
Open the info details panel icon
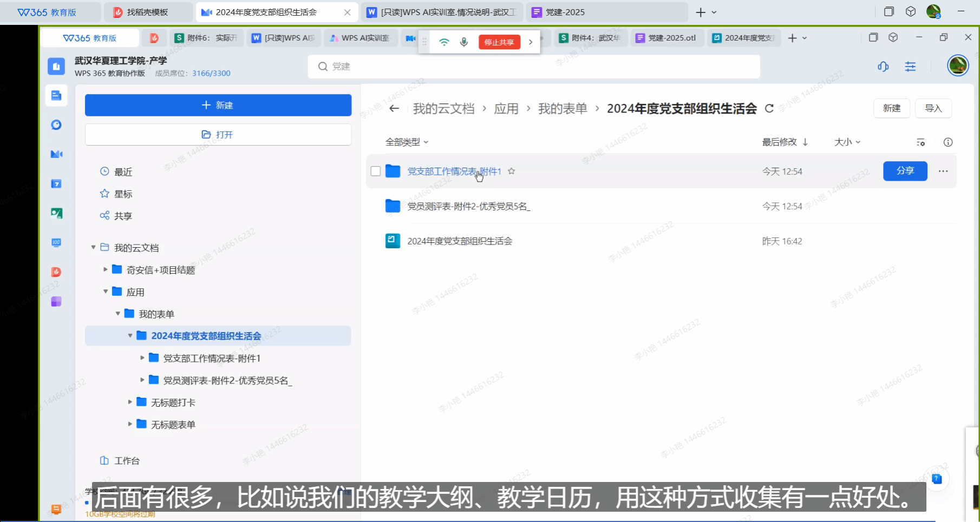[x=948, y=142]
